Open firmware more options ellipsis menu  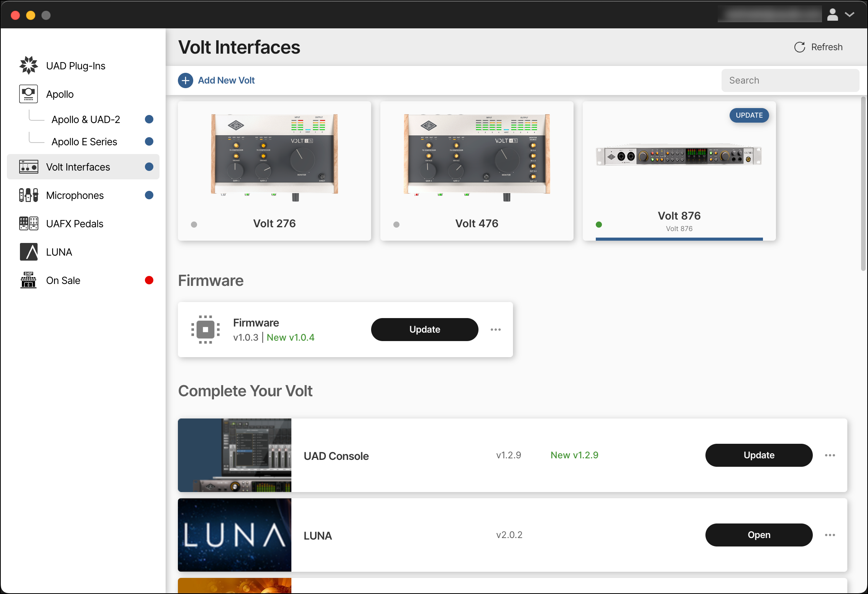tap(495, 330)
